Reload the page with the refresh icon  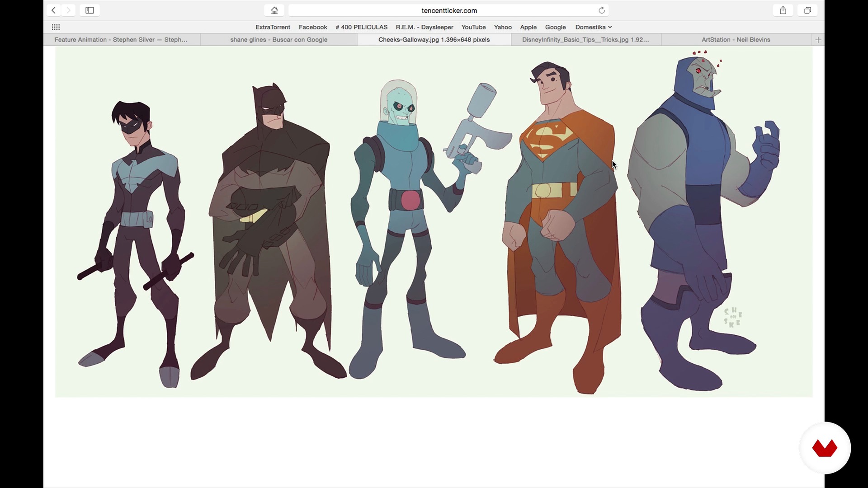coord(602,10)
